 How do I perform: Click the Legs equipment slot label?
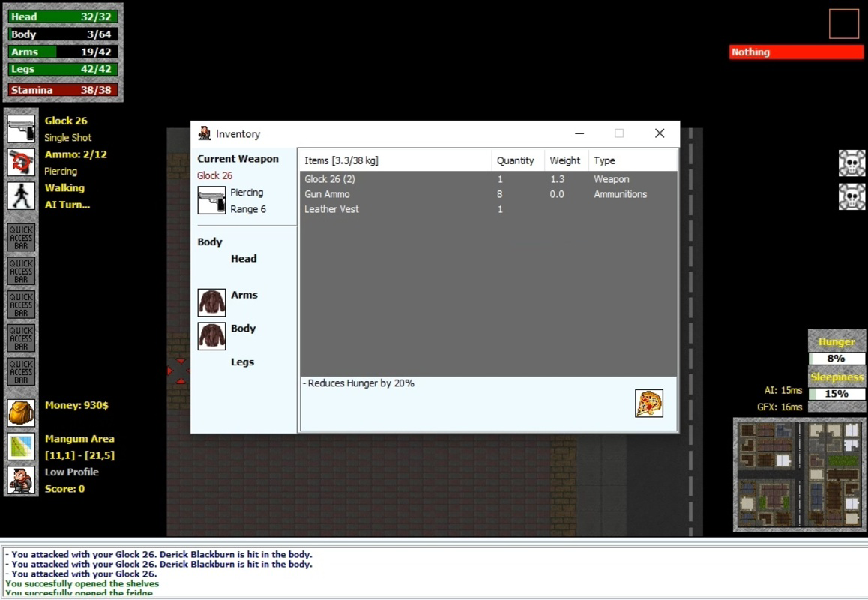242,361
